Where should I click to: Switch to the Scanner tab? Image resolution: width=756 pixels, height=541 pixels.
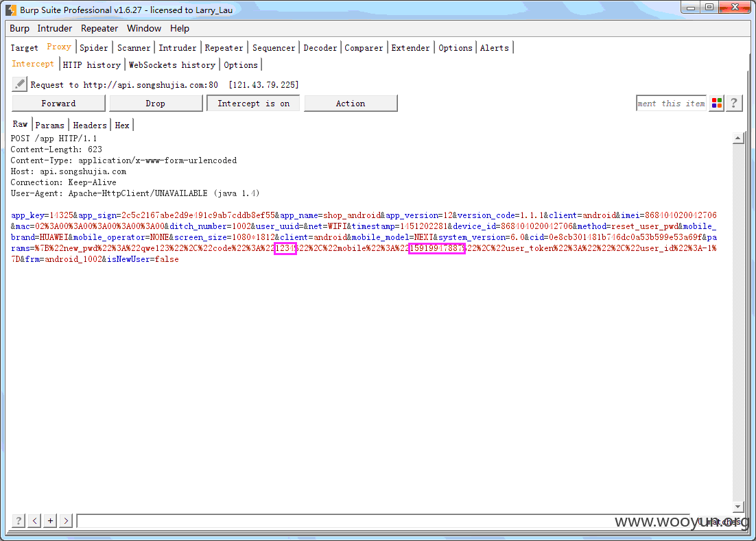134,48
